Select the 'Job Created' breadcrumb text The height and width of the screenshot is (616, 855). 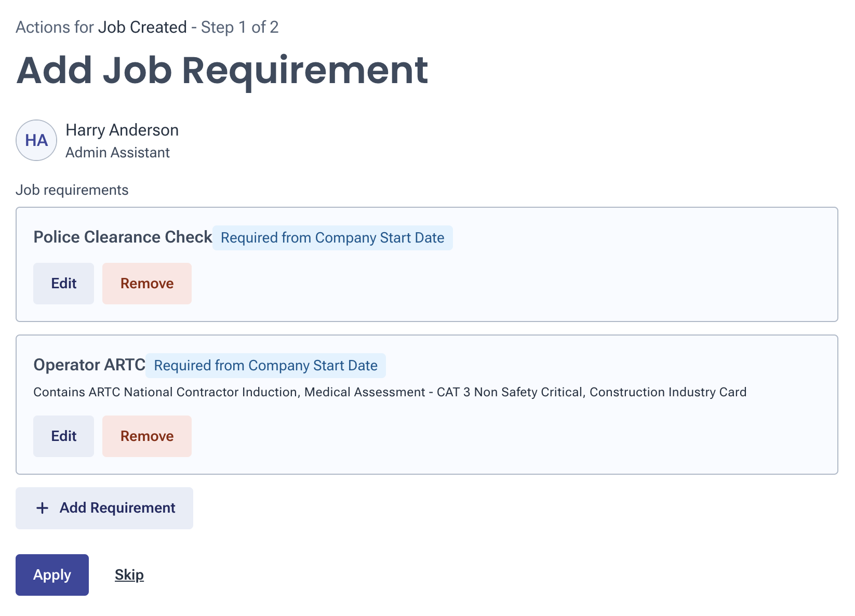coord(142,27)
